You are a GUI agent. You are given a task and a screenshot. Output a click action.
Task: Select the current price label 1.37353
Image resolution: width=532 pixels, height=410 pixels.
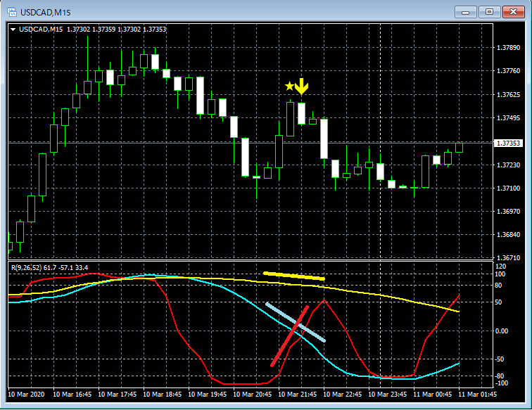(x=508, y=143)
